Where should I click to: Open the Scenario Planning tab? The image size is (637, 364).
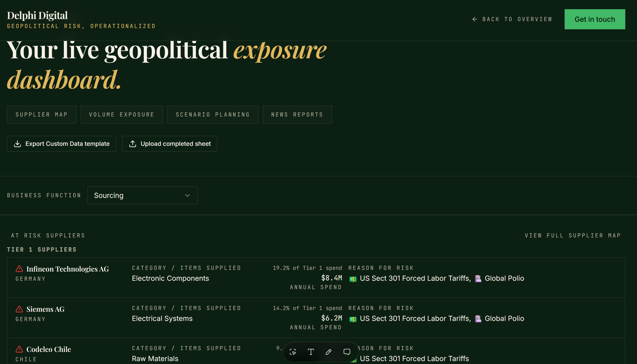point(213,114)
